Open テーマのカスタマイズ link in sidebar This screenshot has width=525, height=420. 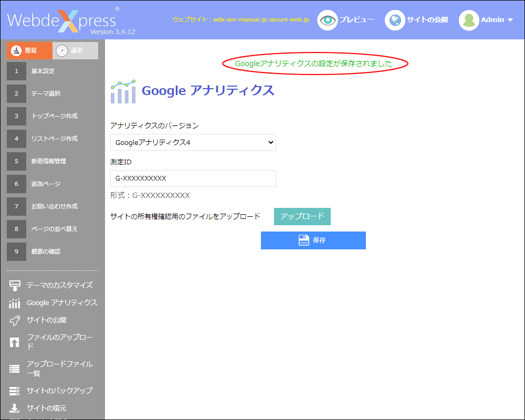point(60,286)
